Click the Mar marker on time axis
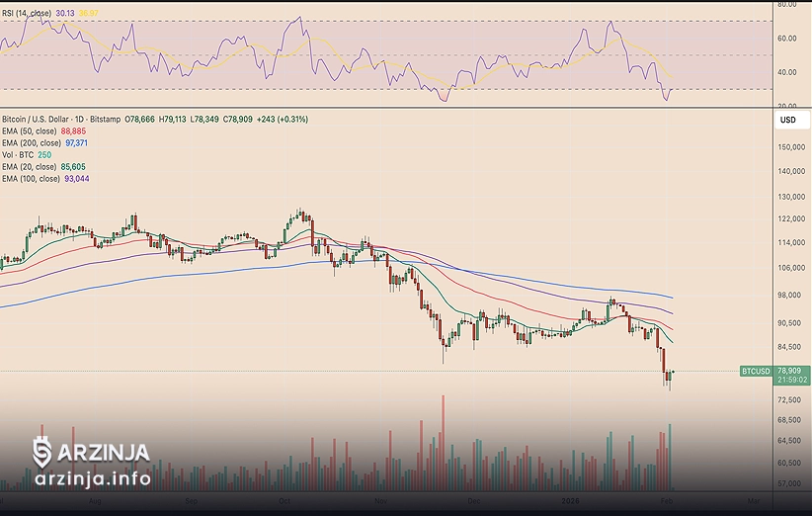 tap(754, 501)
